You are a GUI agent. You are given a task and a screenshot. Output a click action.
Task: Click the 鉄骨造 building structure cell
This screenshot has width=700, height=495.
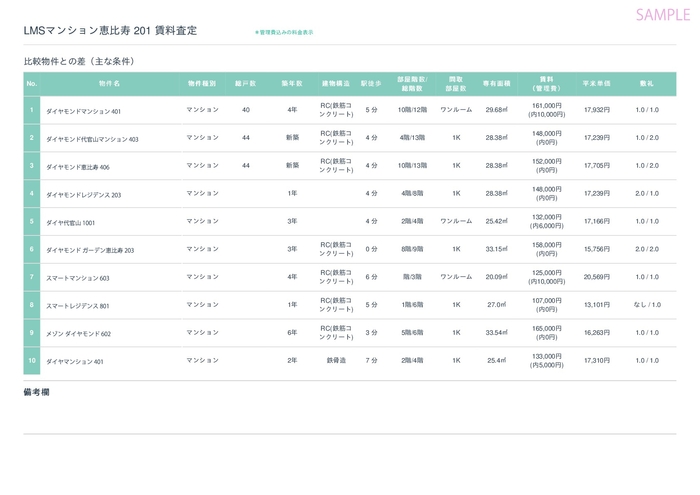[335, 360]
